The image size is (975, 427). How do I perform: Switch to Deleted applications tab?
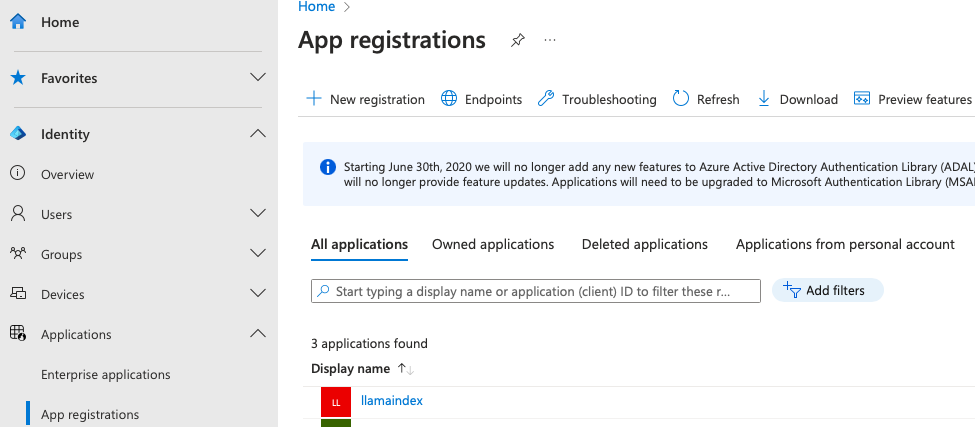644,244
